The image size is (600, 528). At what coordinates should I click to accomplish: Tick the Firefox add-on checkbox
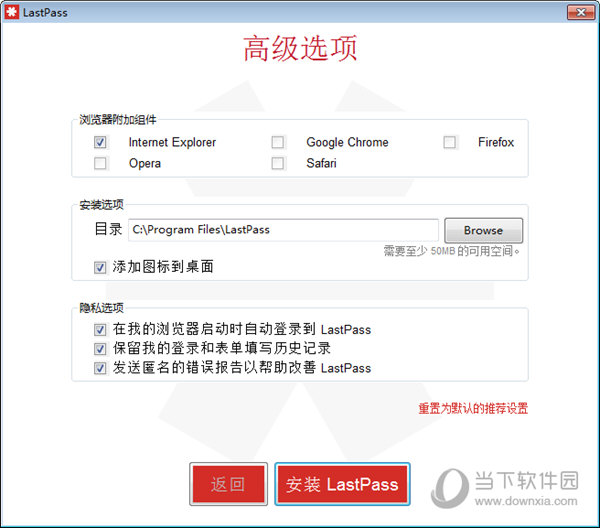coord(450,142)
